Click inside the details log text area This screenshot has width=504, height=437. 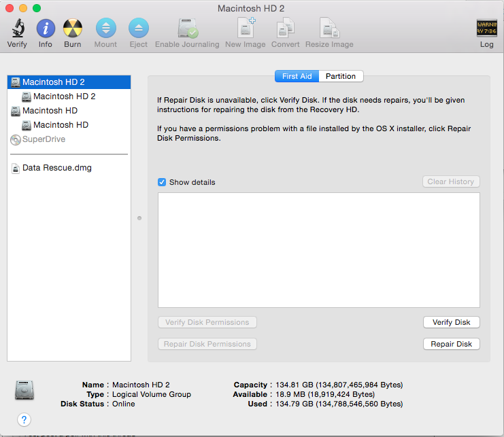tap(319, 250)
